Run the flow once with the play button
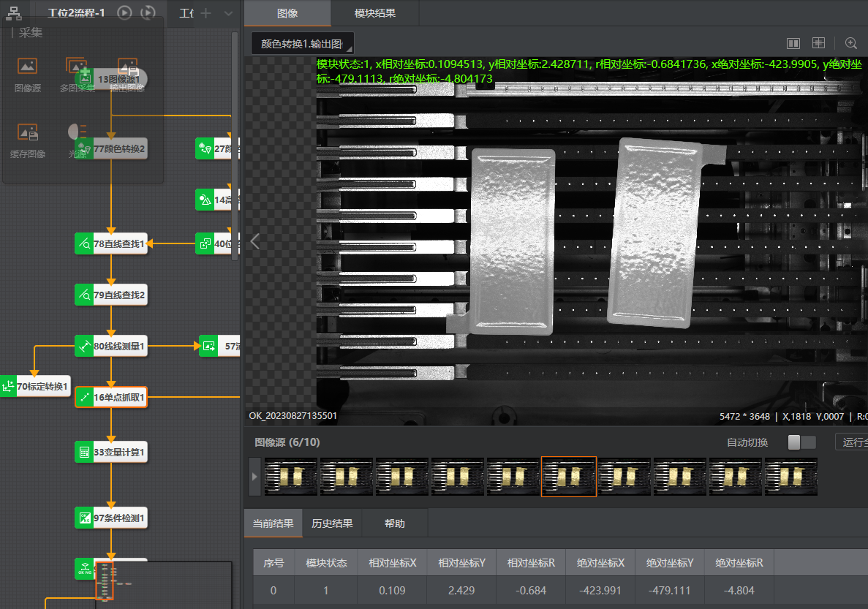Screen dimensions: 868x609 [x=124, y=12]
